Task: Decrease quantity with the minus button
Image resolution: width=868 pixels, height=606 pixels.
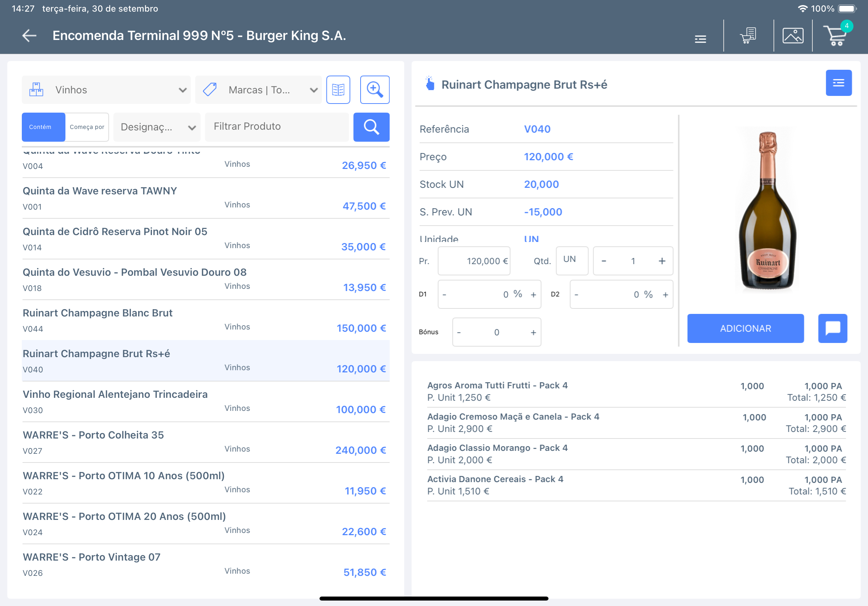Action: coord(604,261)
